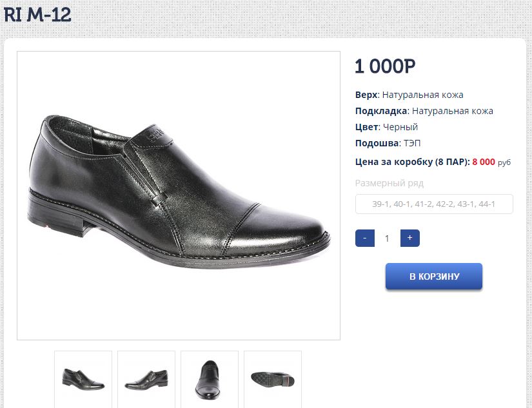532x408 pixels.
Task: Click the RI M-12 product title
Action: click(x=37, y=15)
